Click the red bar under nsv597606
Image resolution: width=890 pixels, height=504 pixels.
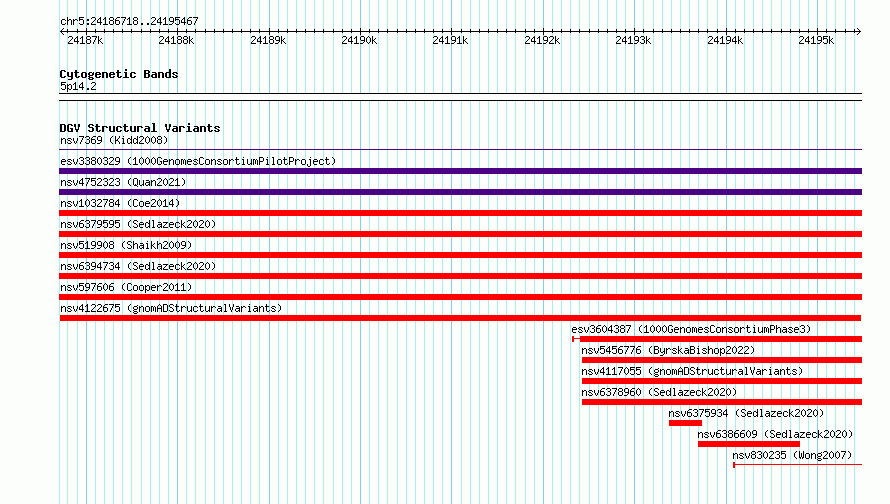click(x=460, y=297)
